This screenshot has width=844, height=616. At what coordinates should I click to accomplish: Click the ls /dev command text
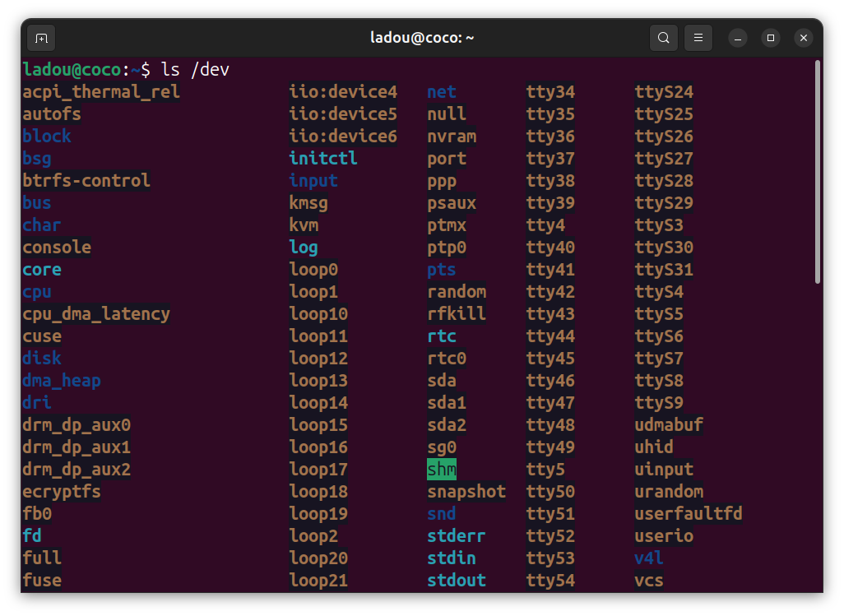click(x=195, y=70)
